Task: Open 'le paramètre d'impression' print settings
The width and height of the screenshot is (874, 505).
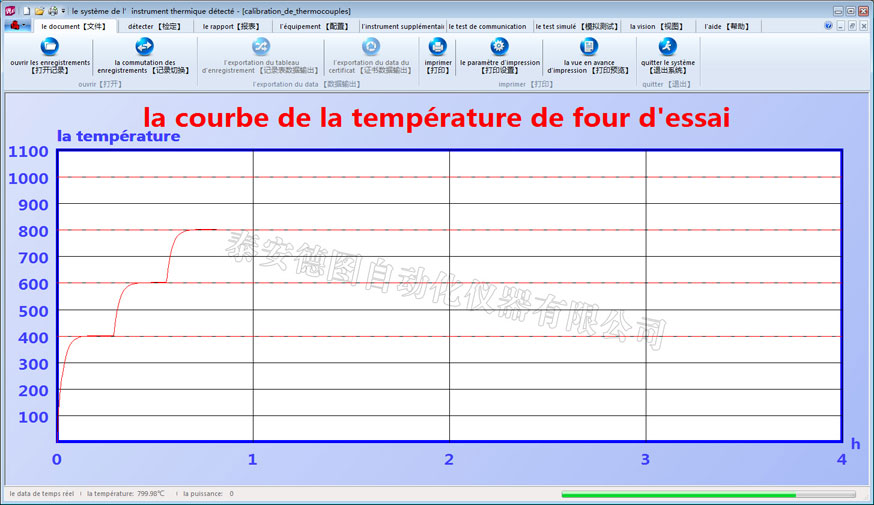Action: [x=499, y=46]
